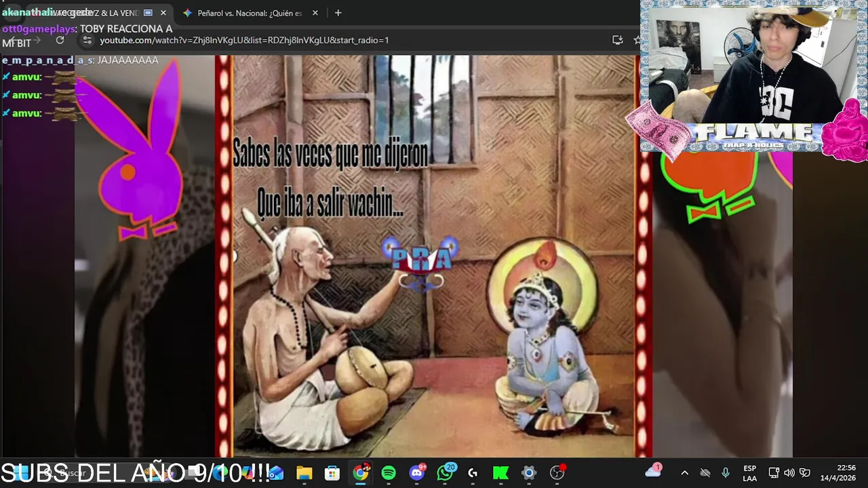The width and height of the screenshot is (868, 488).
Task: Open Microsoft Store from the taskbar
Action: 332,473
